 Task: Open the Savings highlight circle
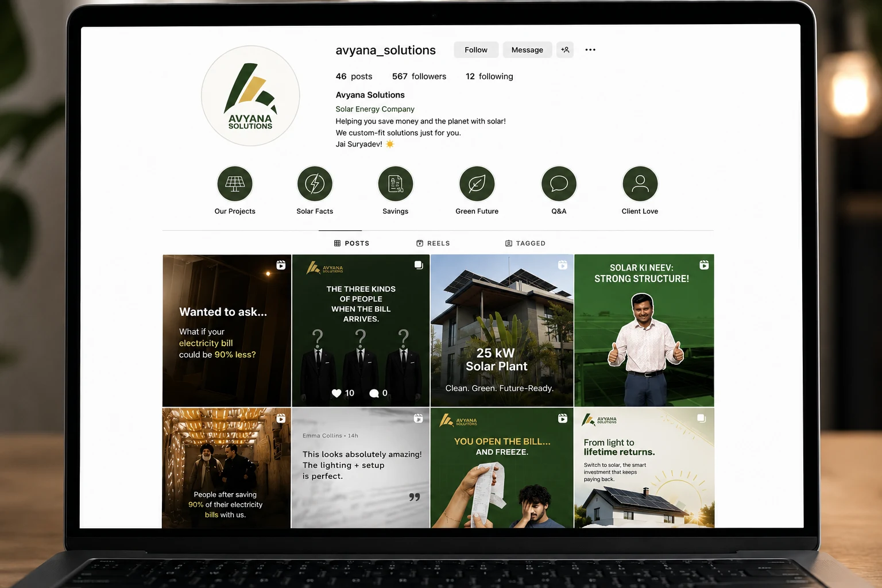[x=396, y=184]
